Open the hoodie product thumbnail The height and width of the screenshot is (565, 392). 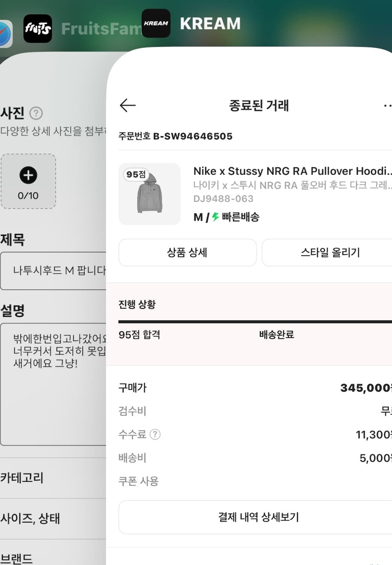point(149,194)
